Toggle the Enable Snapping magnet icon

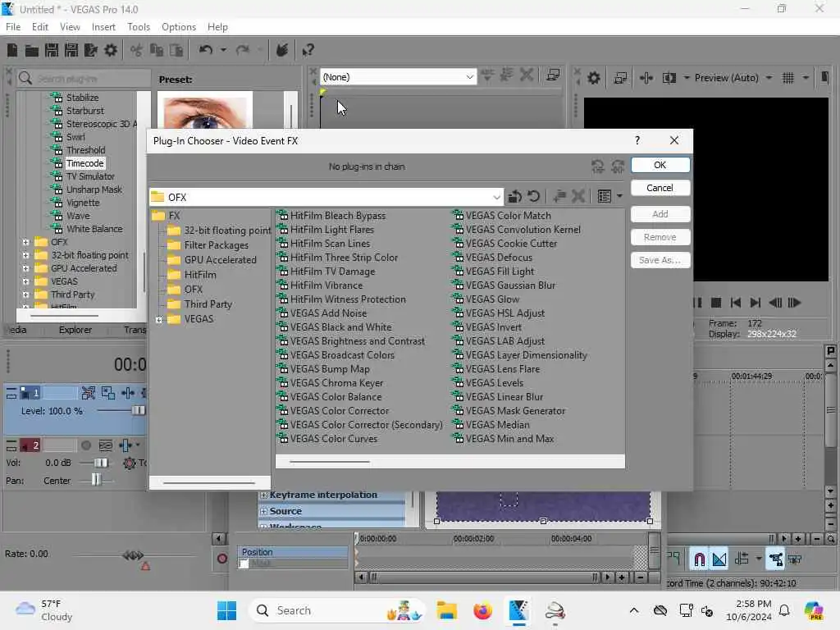tap(699, 559)
